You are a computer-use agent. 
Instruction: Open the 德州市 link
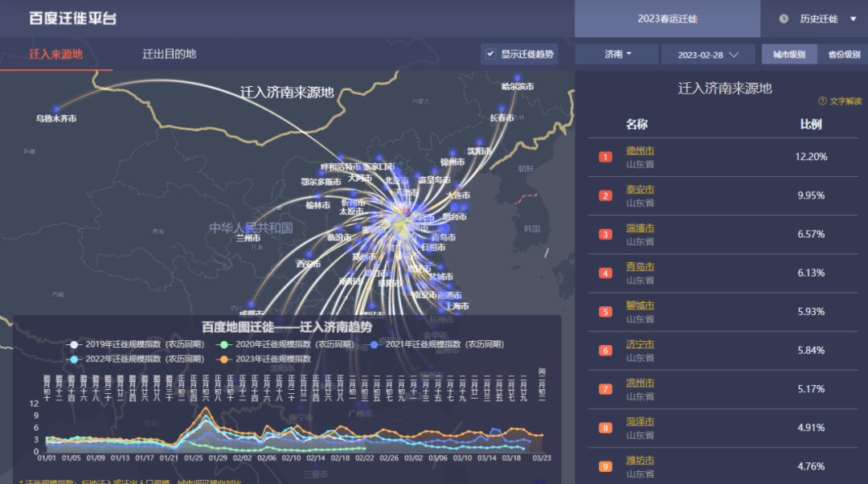(640, 150)
